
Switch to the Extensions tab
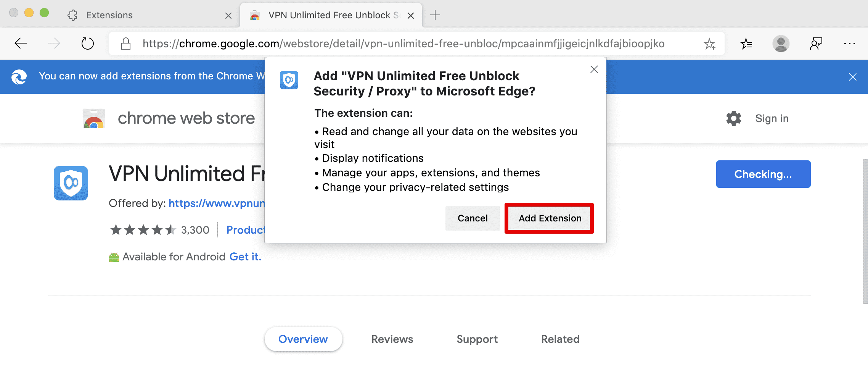click(109, 15)
